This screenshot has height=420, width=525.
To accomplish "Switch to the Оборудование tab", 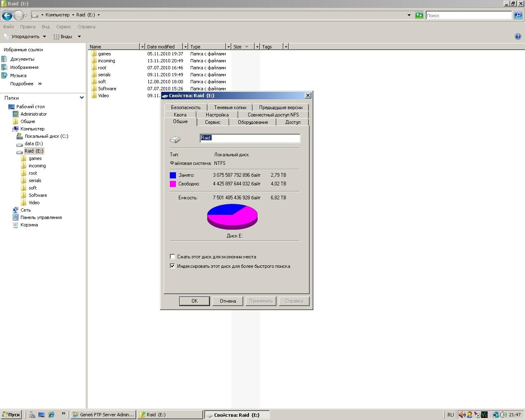I will pos(253,122).
